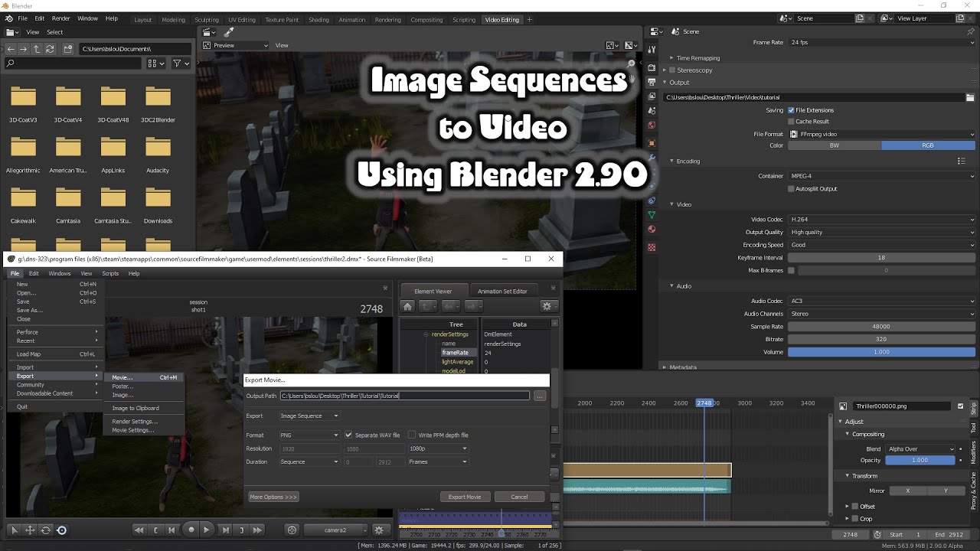Screen dimensions: 980x551
Task: Click SFM record button
Action: click(191, 530)
